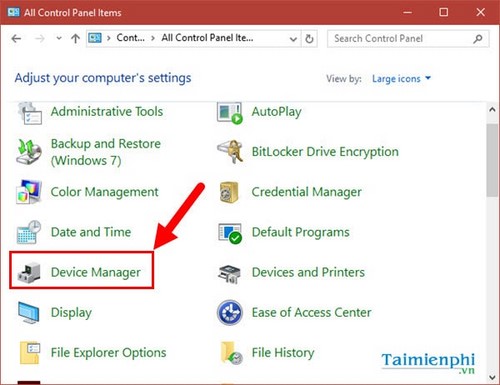
Task: Open the Color Management monitor icon
Action: pos(29,192)
